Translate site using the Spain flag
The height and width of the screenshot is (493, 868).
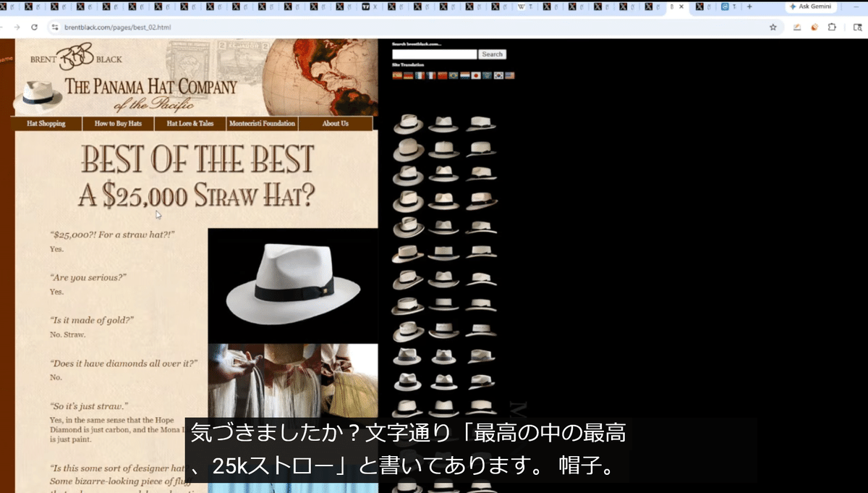tap(397, 75)
